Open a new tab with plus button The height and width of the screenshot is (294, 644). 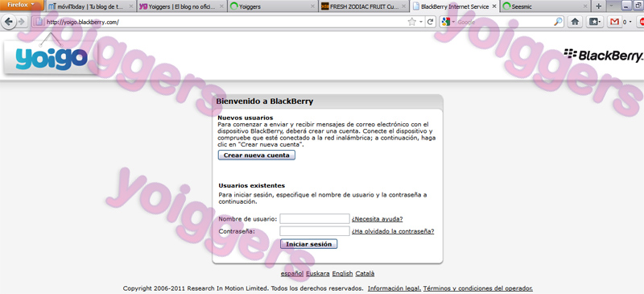pos(598,6)
